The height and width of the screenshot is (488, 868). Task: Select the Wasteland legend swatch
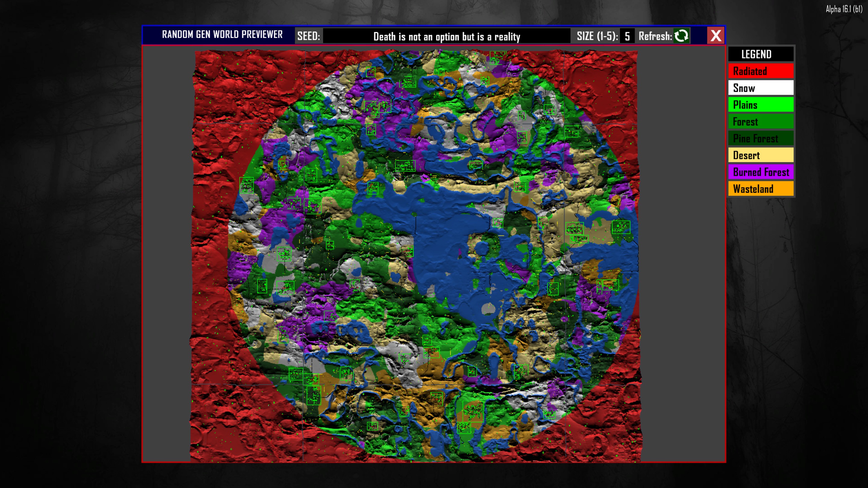761,189
